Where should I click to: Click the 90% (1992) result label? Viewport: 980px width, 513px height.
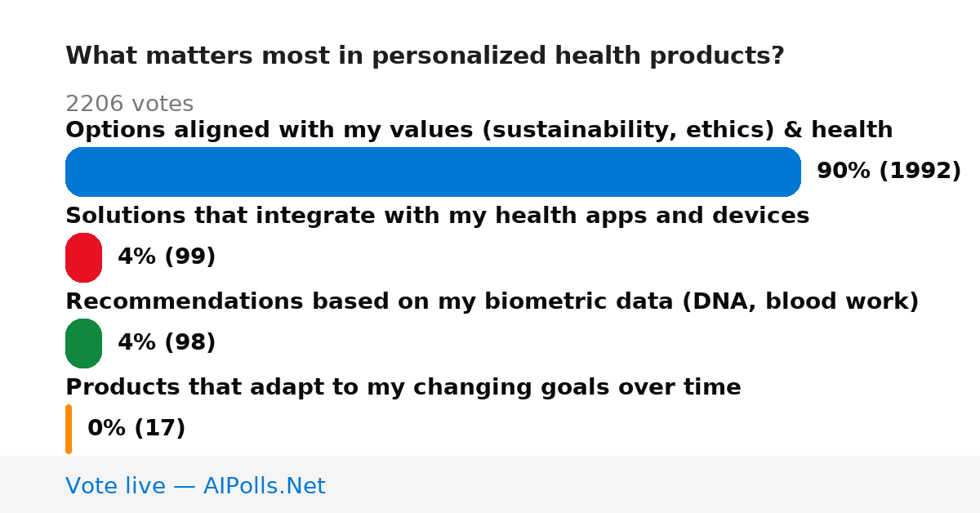[889, 172]
